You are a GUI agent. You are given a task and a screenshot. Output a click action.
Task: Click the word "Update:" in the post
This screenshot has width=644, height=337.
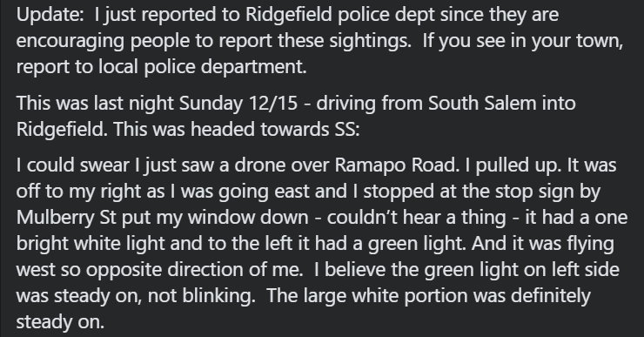point(50,15)
